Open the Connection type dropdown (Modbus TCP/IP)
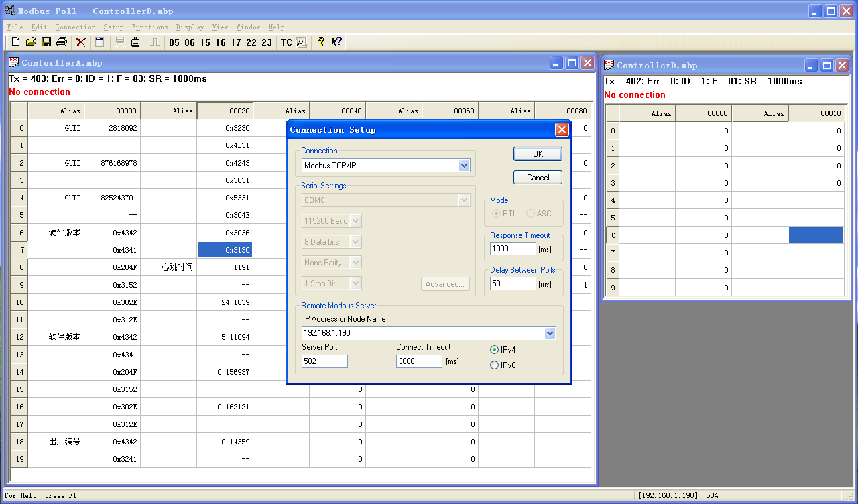The height and width of the screenshot is (504, 858). tap(464, 165)
